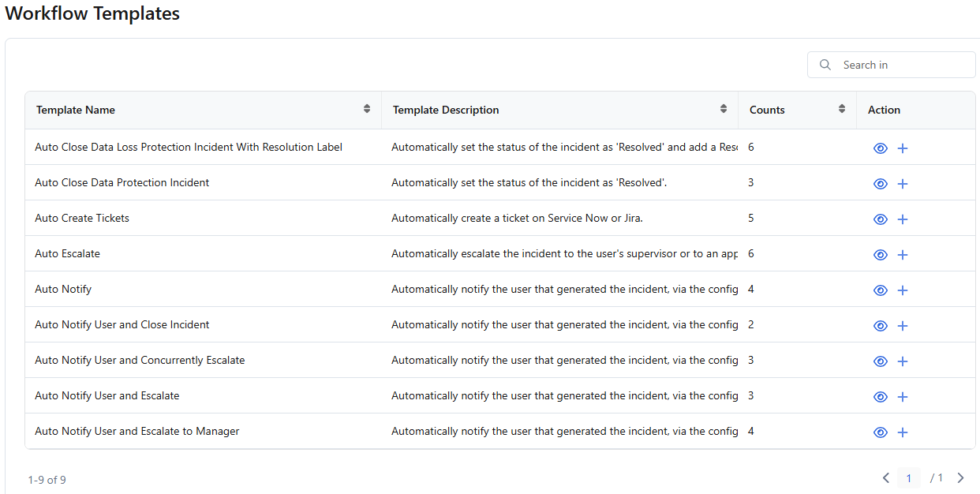
Task: Go to the previous page arrow
Action: [886, 477]
